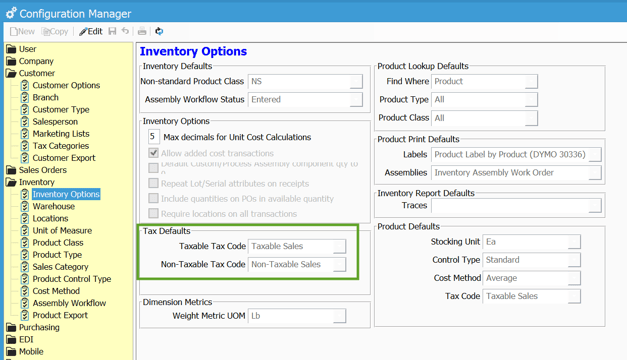The height and width of the screenshot is (360, 627).
Task: Open Non-standard Product Class dropdown
Action: 356,81
